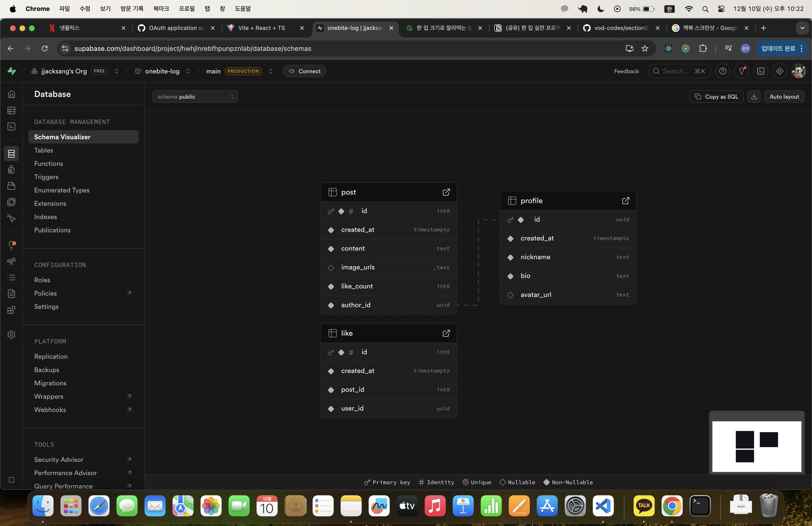Open the profile table in editor icon
812x526 pixels.
(x=625, y=201)
